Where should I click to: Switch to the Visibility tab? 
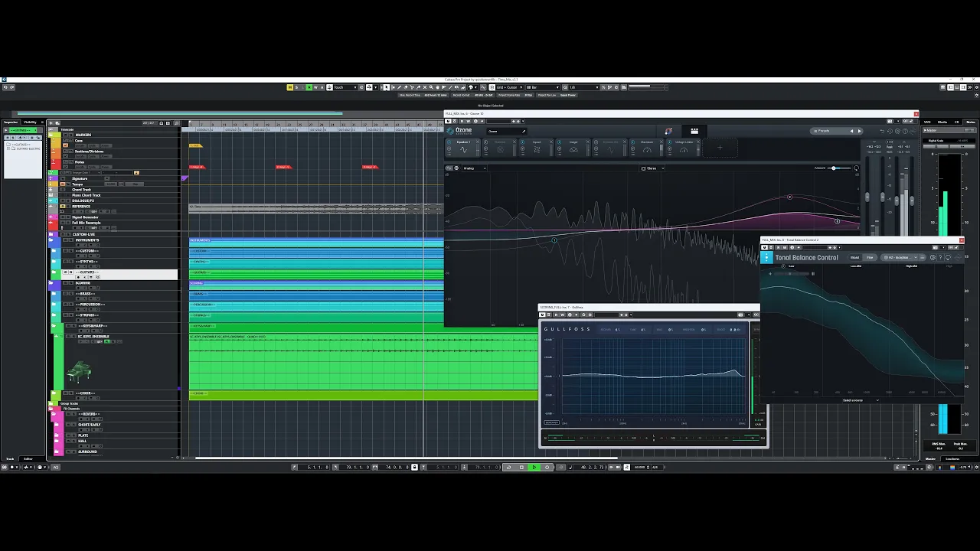(30, 122)
